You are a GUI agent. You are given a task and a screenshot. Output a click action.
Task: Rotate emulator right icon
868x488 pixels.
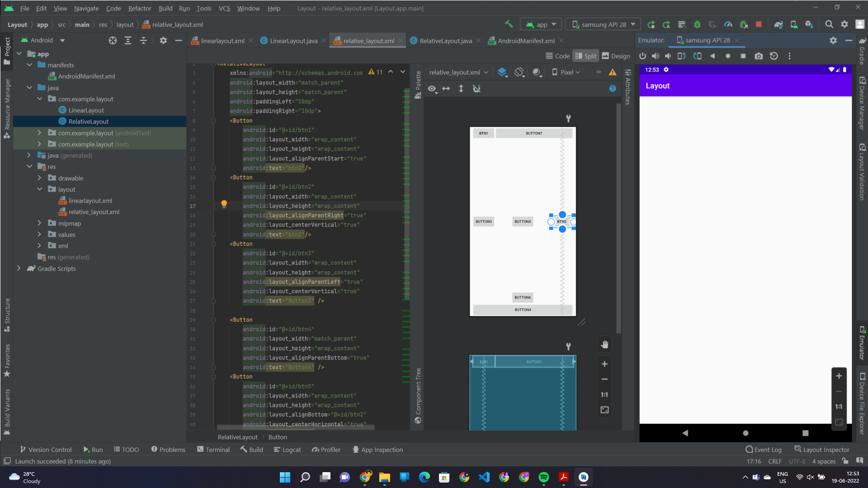click(698, 56)
